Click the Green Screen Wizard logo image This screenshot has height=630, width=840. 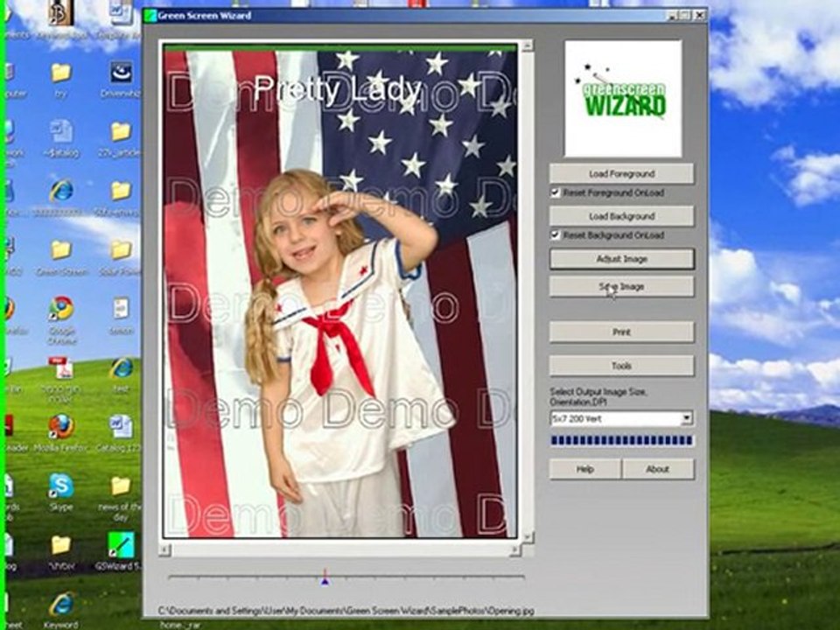pyautogui.click(x=623, y=99)
